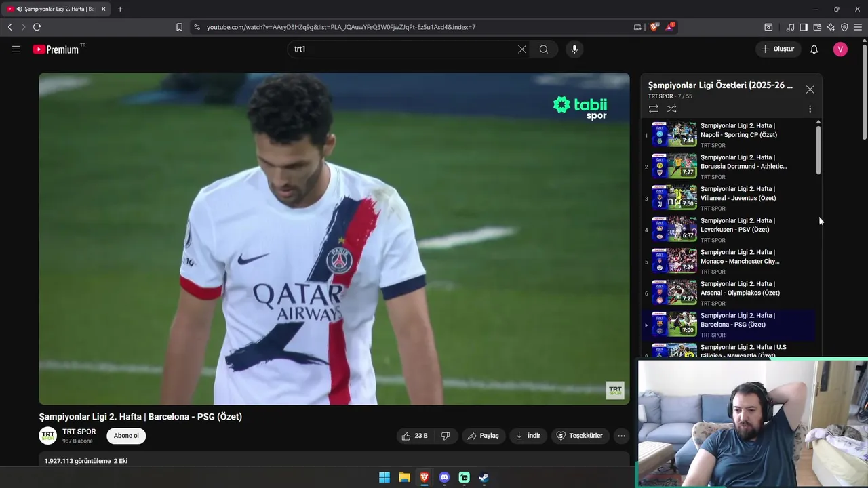The image size is (868, 488).
Task: Open Brave VPN shield icon
Action: point(844,27)
